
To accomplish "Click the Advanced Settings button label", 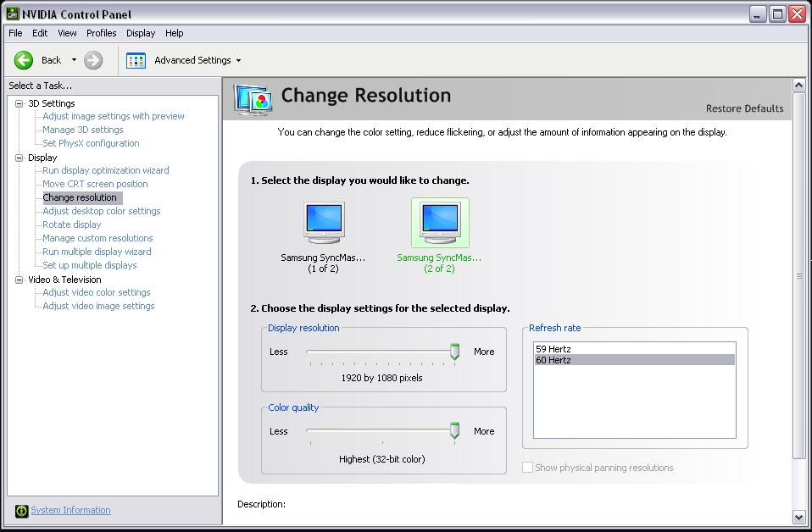I will point(192,60).
